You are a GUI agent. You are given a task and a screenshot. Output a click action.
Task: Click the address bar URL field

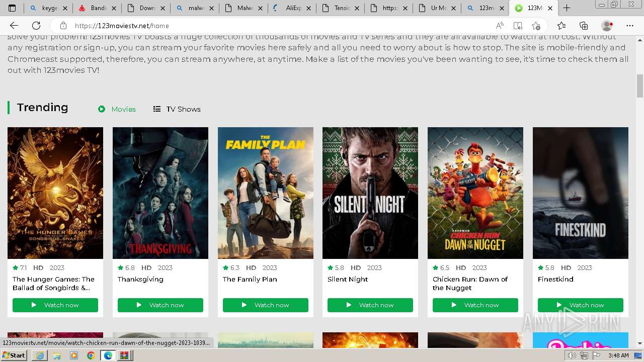click(282, 26)
